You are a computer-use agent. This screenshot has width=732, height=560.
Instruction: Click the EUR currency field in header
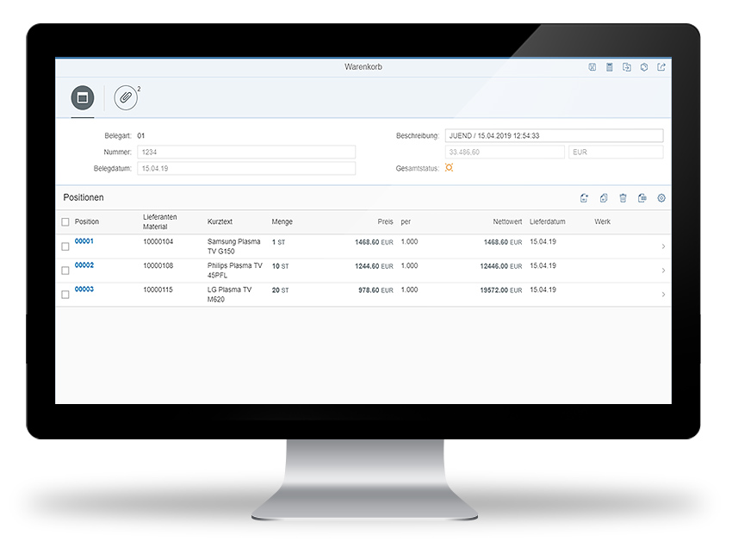tap(616, 152)
